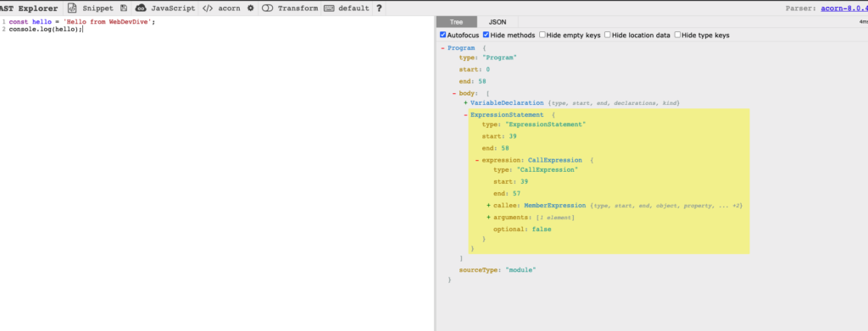This screenshot has height=331, width=868.
Task: Expand the arguments array node
Action: pos(489,218)
